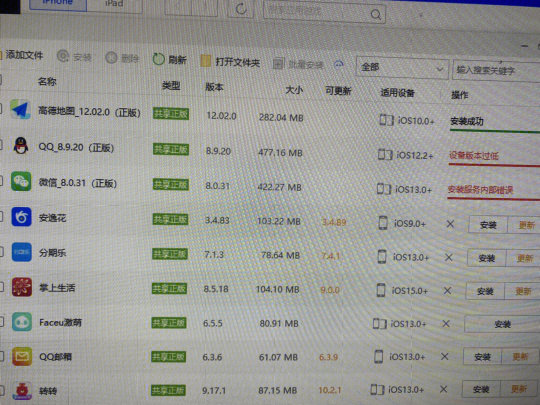Switch to the iPad tab
540x405 pixels.
(x=114, y=5)
